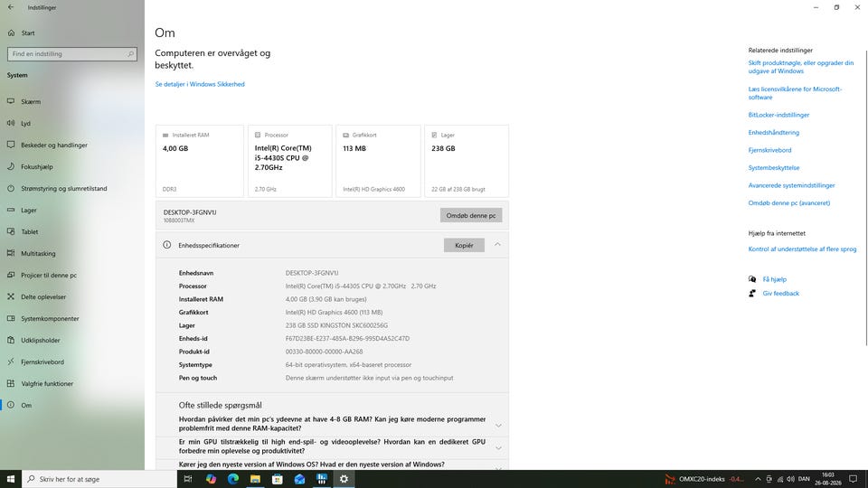
Task: Collapse the Enhedsspecifikationer section
Action: click(497, 245)
